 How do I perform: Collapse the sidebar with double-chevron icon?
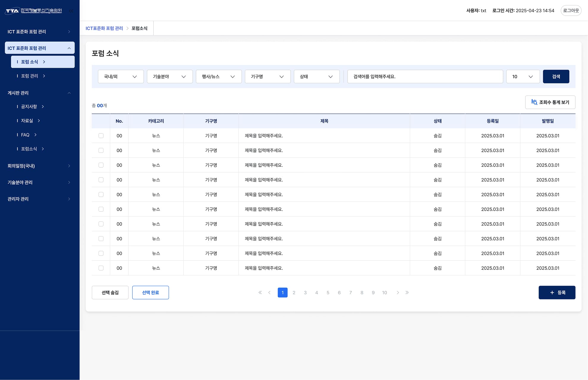(71, 11)
